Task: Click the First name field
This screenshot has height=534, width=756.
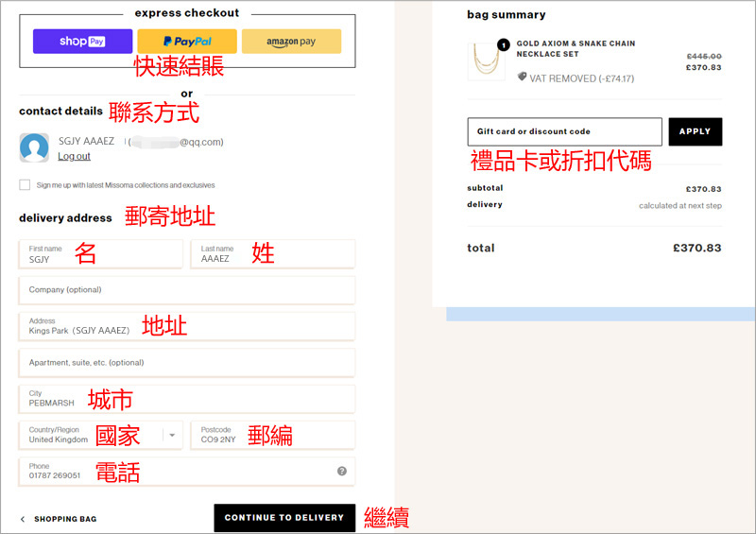Action: (100, 254)
